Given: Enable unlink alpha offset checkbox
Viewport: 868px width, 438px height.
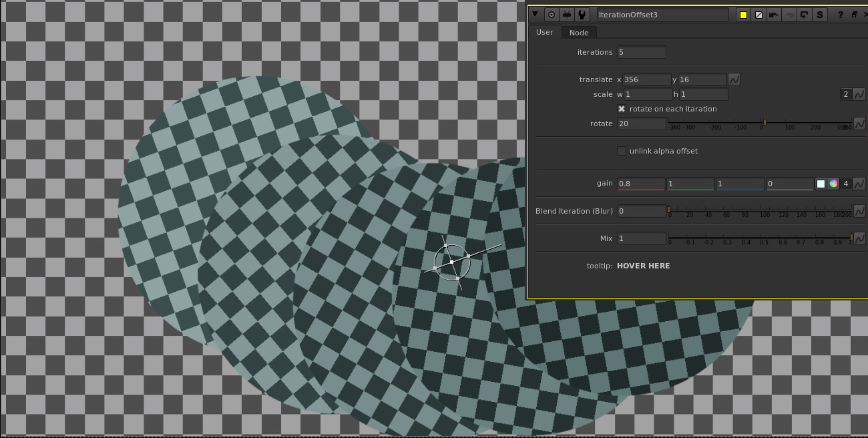Looking at the screenshot, I should [x=622, y=151].
